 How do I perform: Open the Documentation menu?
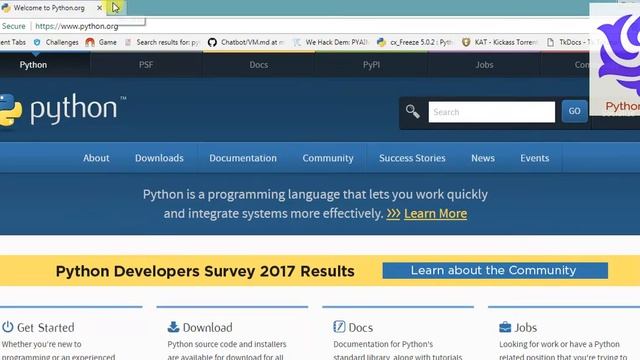pos(243,158)
